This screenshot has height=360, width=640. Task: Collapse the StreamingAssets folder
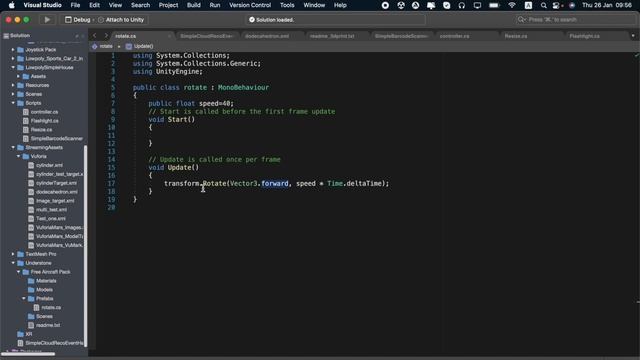[13, 147]
